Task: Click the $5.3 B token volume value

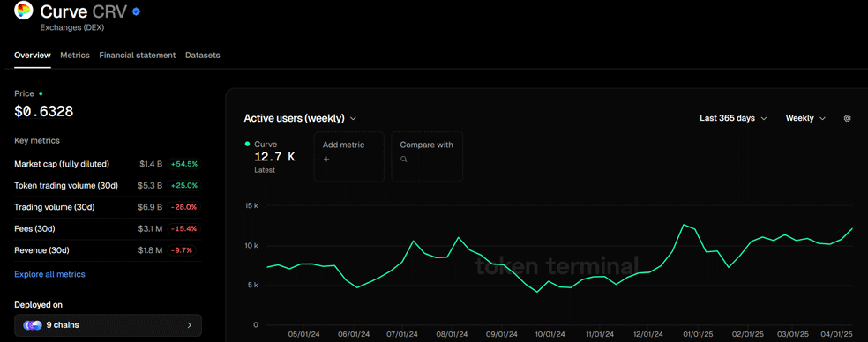Action: 151,185
